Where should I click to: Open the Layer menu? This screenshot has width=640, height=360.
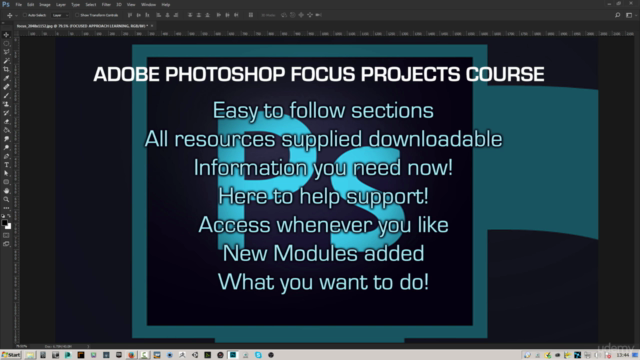click(x=60, y=4)
